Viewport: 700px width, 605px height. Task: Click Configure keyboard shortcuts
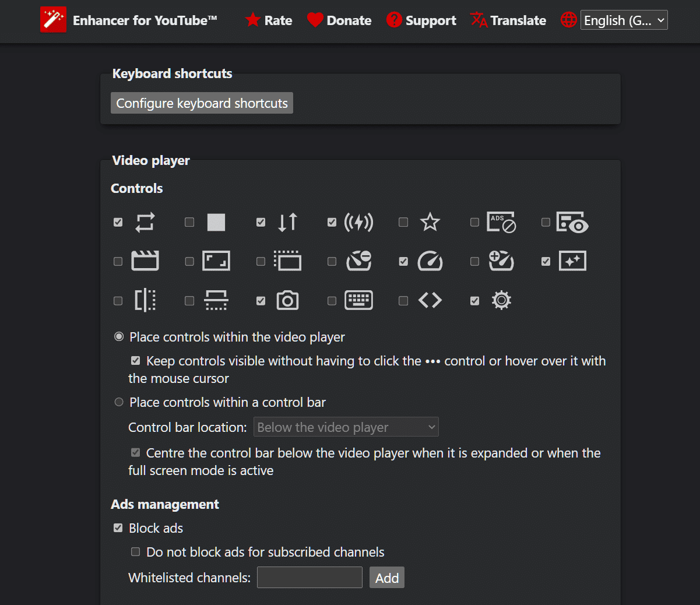pos(201,103)
